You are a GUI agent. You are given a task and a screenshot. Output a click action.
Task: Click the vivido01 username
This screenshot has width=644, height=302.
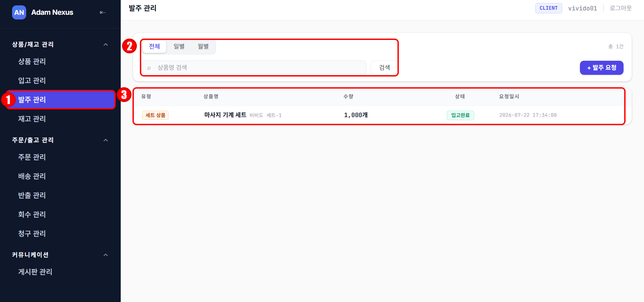pyautogui.click(x=583, y=8)
